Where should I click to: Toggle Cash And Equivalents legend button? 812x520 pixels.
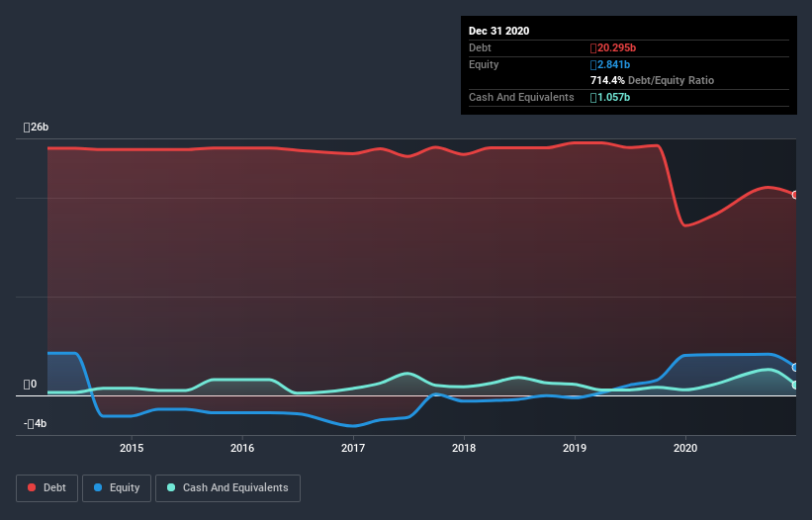coord(227,488)
